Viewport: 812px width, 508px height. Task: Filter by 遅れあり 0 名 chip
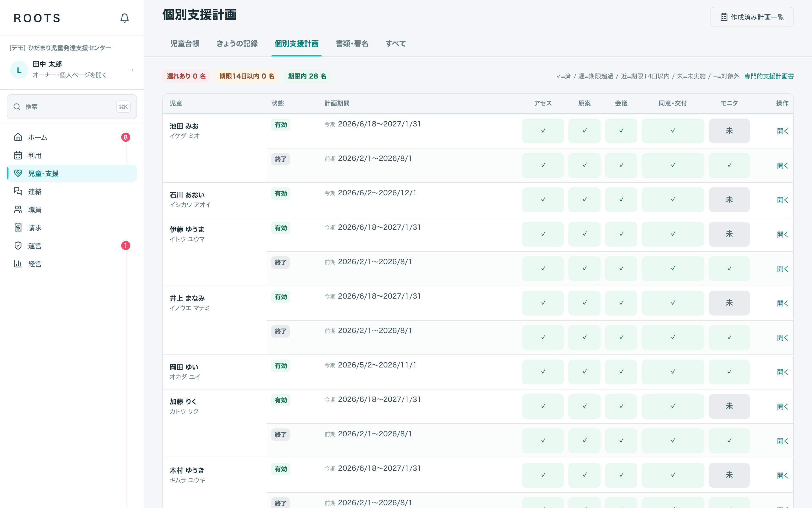[186, 76]
